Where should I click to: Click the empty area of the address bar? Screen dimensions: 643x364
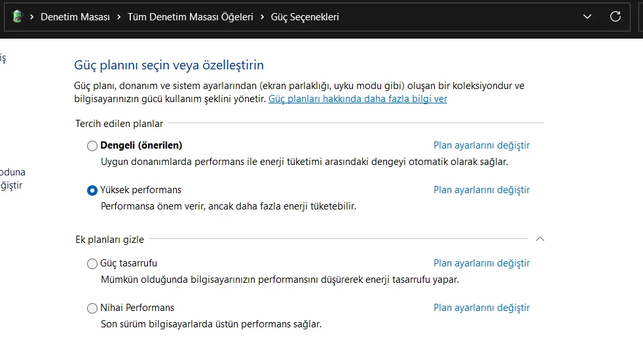click(x=458, y=17)
